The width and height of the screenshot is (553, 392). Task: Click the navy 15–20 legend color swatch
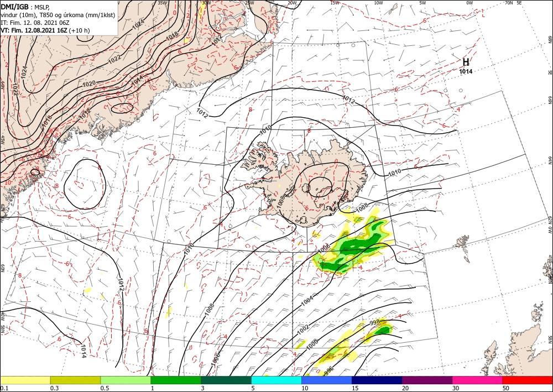coord(377,380)
